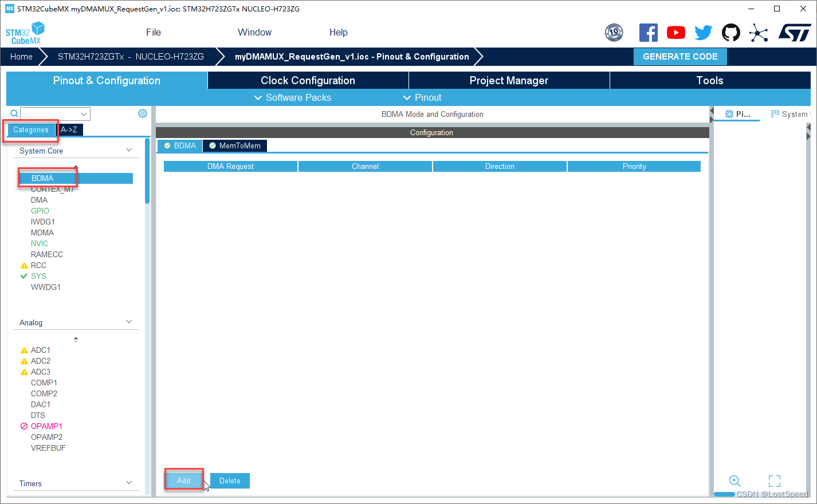Click the warning icon beside RCC
817x504 pixels.
click(24, 266)
